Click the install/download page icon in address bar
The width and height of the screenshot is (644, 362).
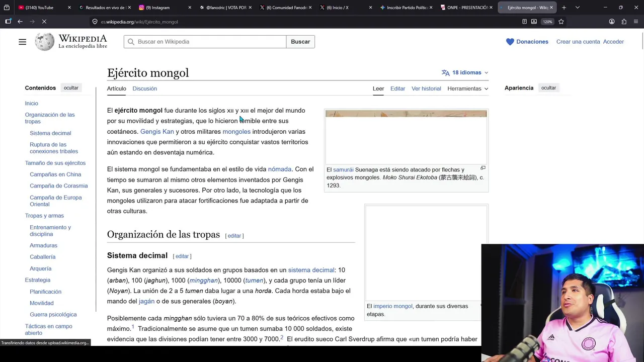534,22
